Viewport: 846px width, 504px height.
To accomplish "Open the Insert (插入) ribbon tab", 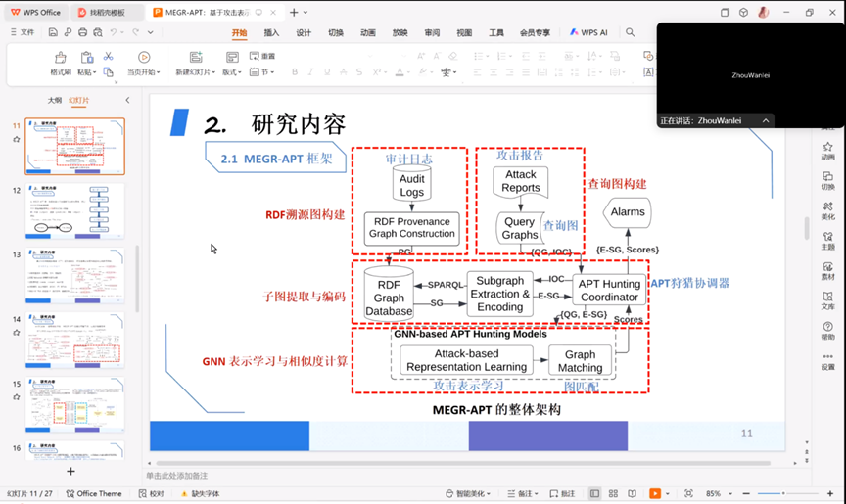I will (x=271, y=32).
